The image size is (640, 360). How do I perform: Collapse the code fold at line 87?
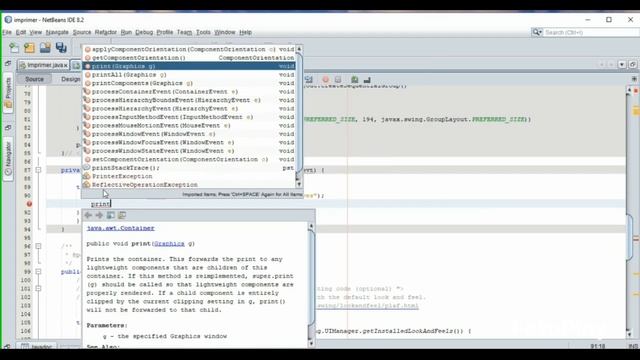point(38,170)
